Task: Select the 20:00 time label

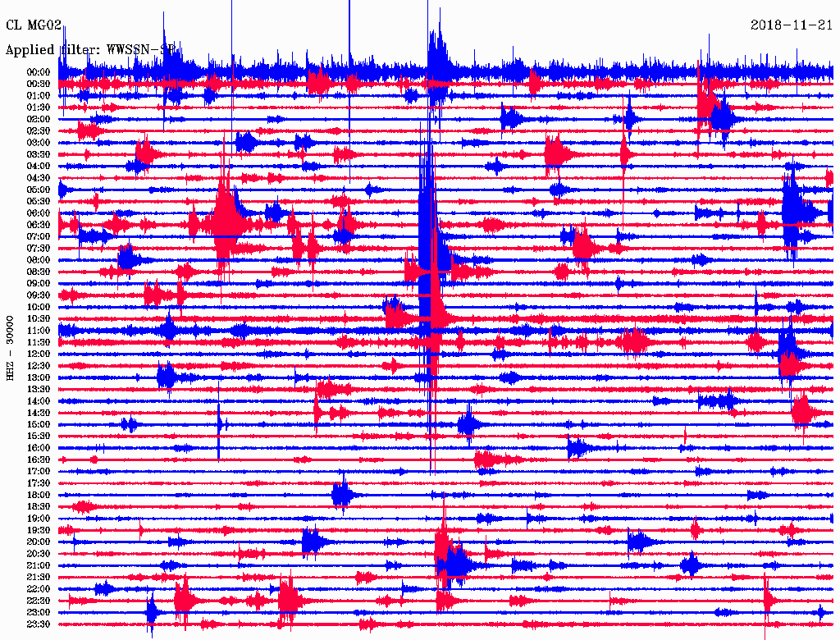Action: [39, 542]
